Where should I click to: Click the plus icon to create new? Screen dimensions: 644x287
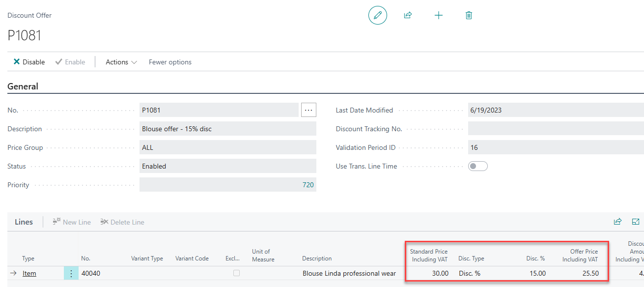439,16
